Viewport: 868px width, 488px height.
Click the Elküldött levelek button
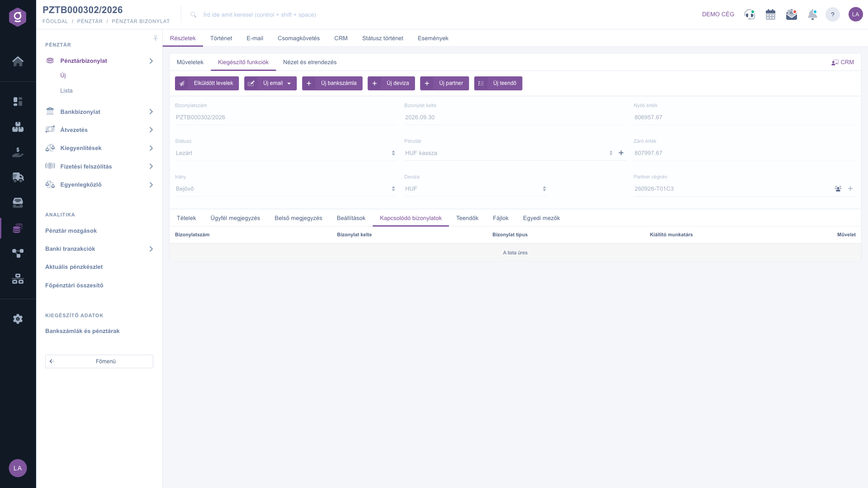(x=207, y=84)
